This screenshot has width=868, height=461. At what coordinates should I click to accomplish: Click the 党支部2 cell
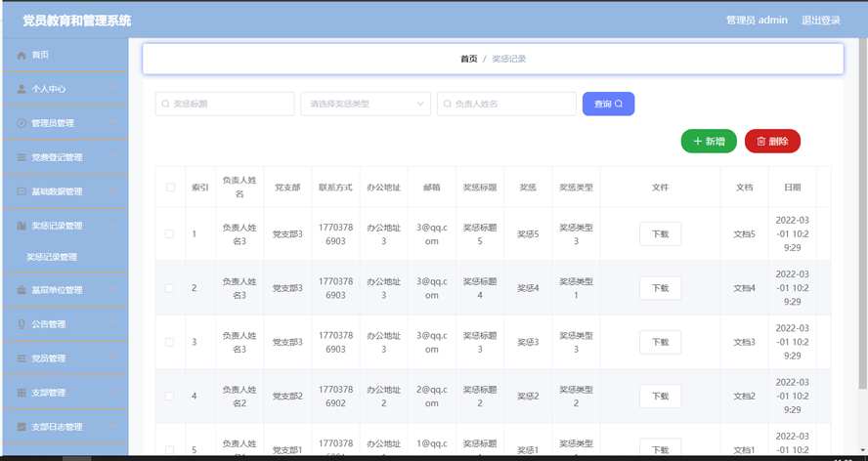287,397
